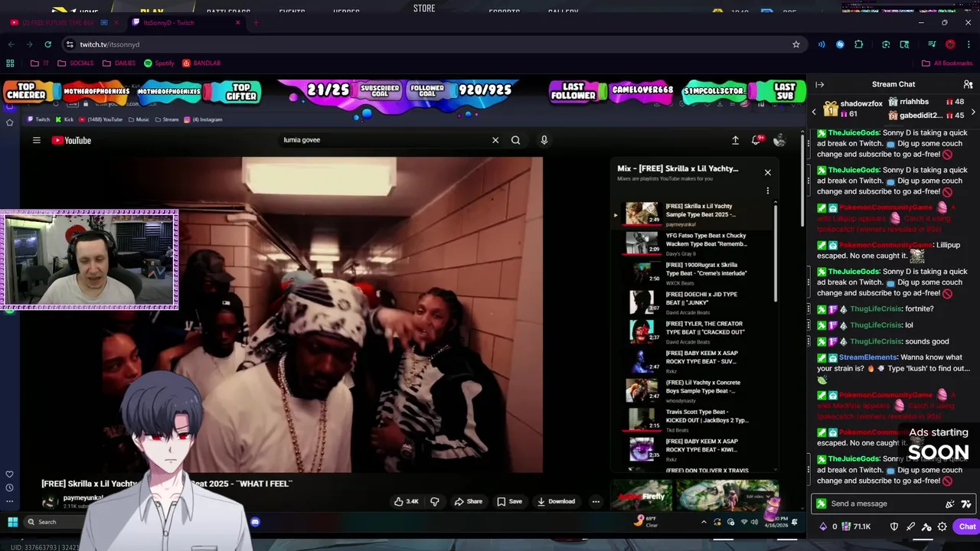Show next gifters with right arrow
The width and height of the screenshot is (980, 551).
pyautogui.click(x=973, y=112)
